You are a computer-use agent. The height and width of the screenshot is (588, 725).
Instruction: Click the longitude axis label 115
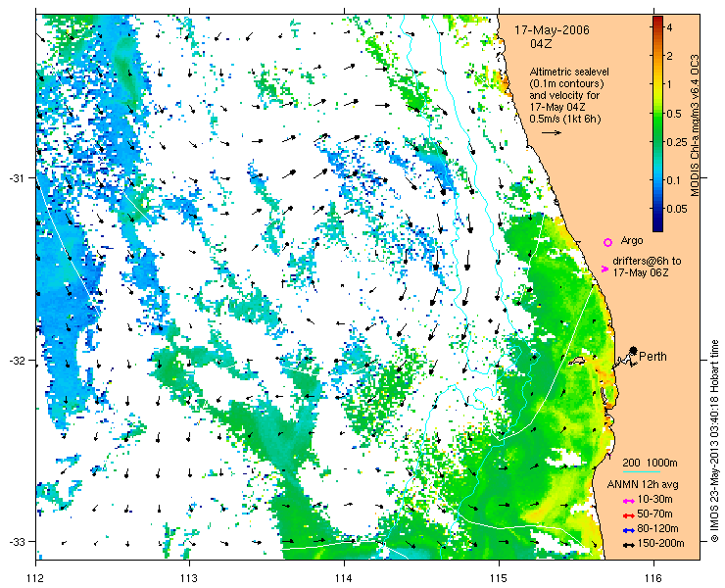(499, 578)
